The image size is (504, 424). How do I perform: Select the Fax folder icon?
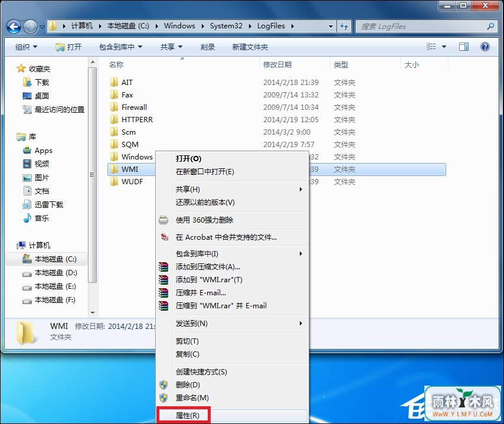point(114,95)
